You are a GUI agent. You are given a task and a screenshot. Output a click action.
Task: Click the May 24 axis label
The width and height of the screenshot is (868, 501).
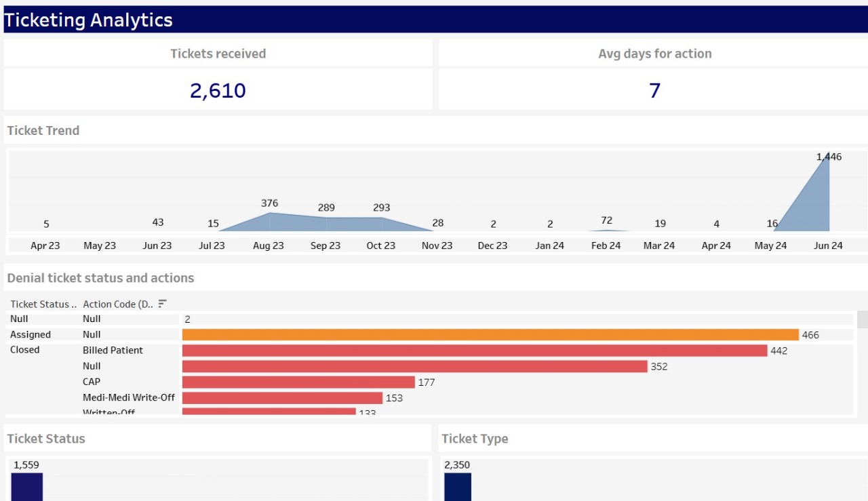point(770,245)
